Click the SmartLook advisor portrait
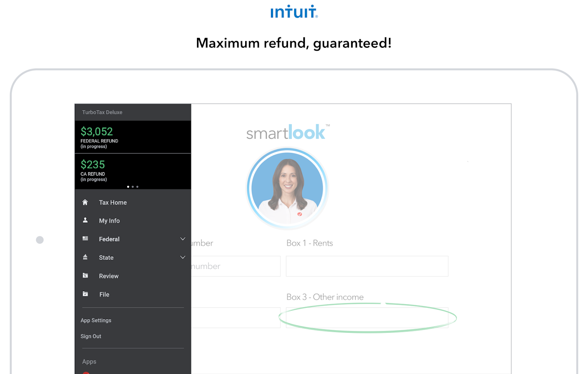Viewport: 588px width, 374px height. (287, 188)
